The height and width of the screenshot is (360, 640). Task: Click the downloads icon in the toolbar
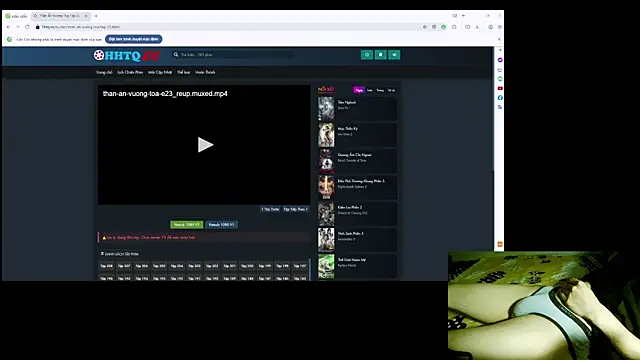click(477, 27)
